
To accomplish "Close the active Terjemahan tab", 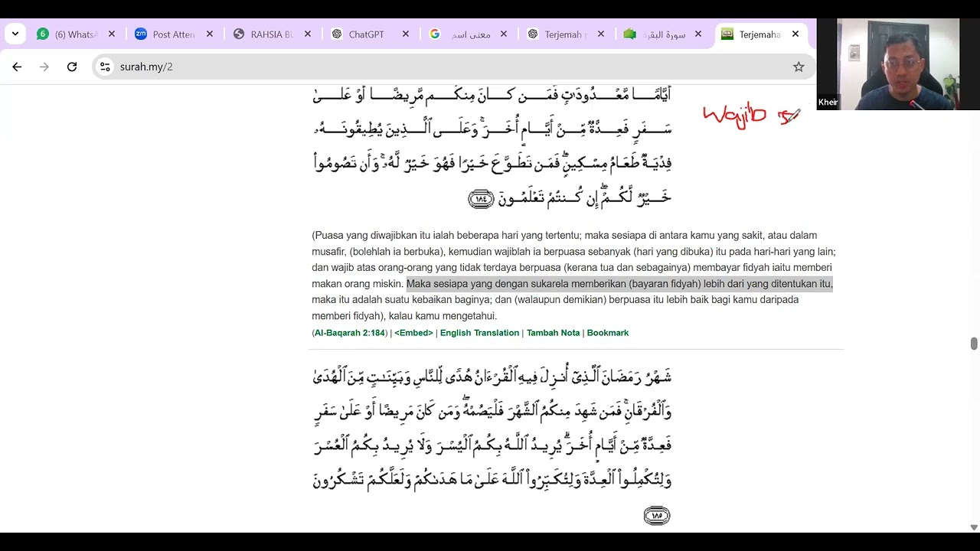I will coord(795,34).
